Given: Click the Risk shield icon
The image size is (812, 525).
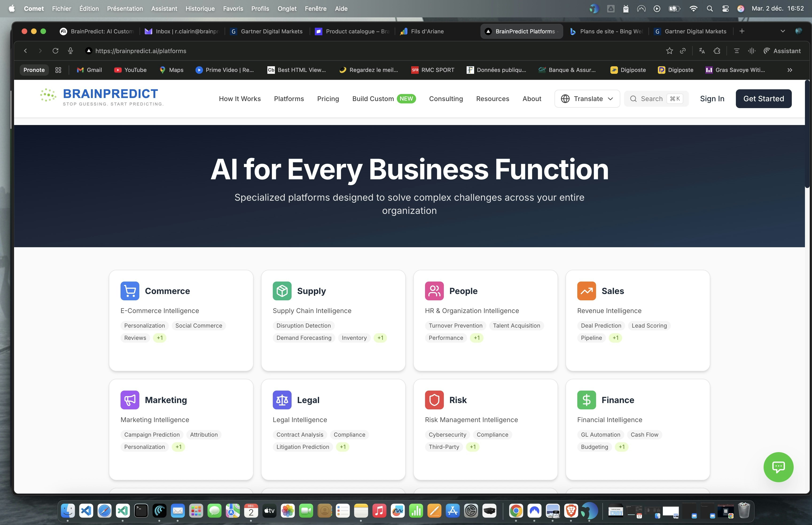Looking at the screenshot, I should (434, 400).
